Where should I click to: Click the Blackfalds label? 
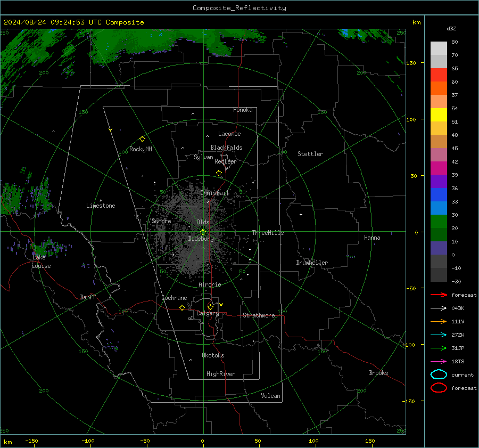click(x=226, y=148)
